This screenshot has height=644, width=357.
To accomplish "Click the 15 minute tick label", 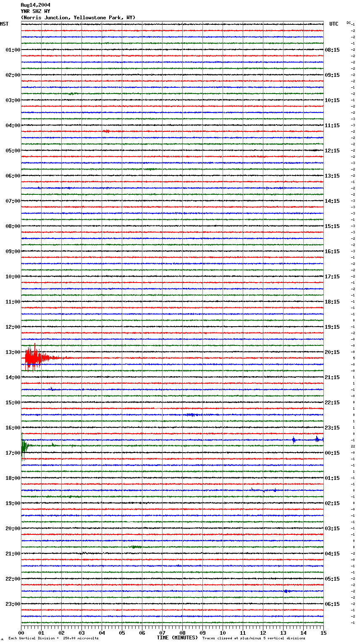I will pos(323,633).
